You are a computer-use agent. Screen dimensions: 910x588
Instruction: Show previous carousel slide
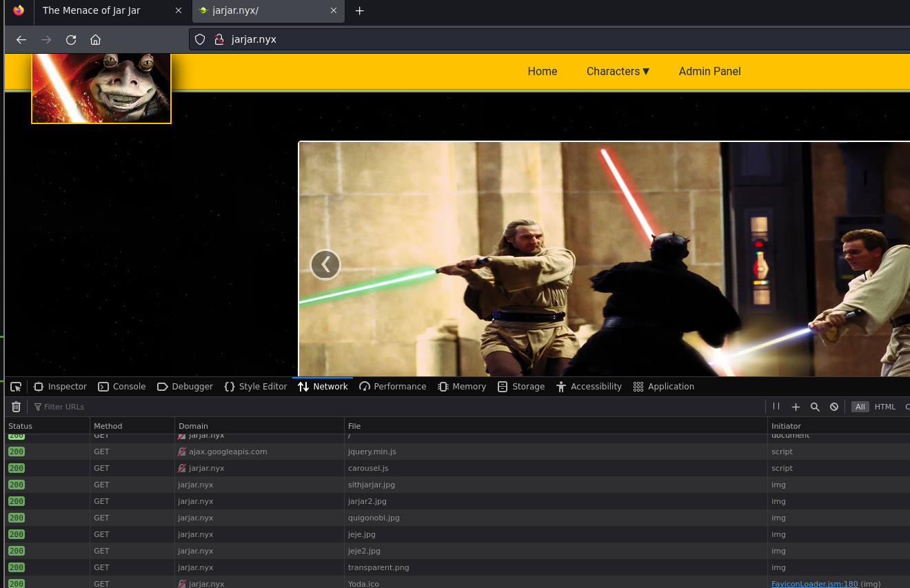(x=325, y=264)
